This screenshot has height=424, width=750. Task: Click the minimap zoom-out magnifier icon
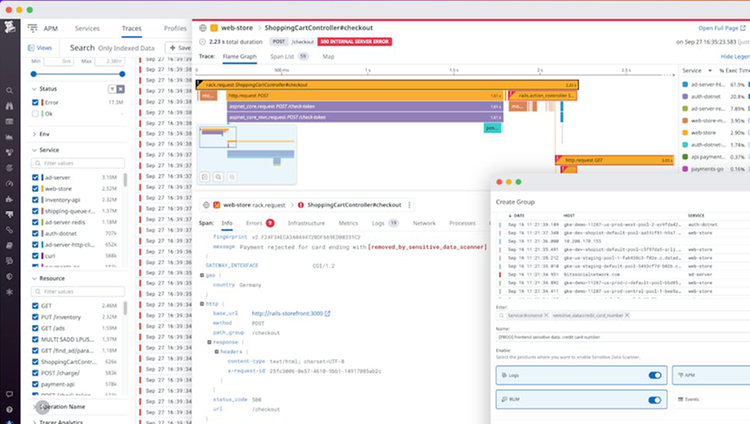click(x=232, y=177)
